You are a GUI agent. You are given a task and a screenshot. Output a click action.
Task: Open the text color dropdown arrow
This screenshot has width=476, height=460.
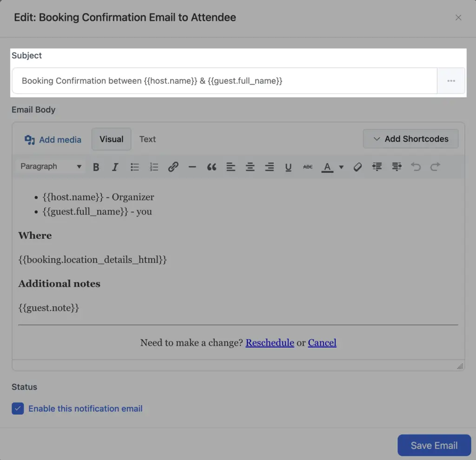pyautogui.click(x=341, y=167)
